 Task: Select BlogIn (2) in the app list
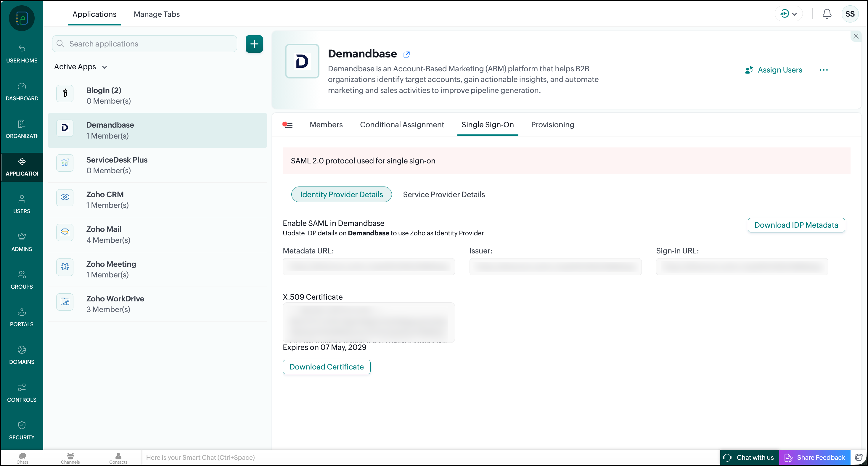(x=157, y=95)
